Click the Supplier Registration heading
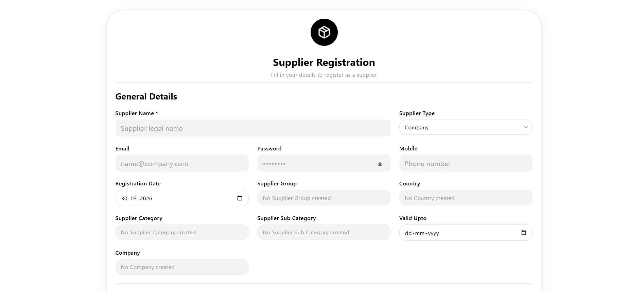This screenshot has height=291, width=644. 324,62
